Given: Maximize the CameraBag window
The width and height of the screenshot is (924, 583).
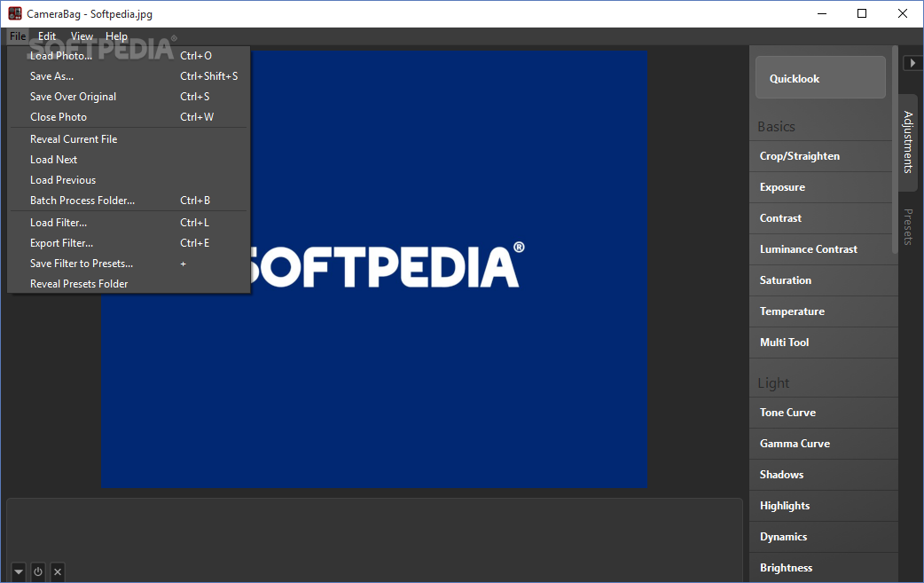Looking at the screenshot, I should 862,13.
